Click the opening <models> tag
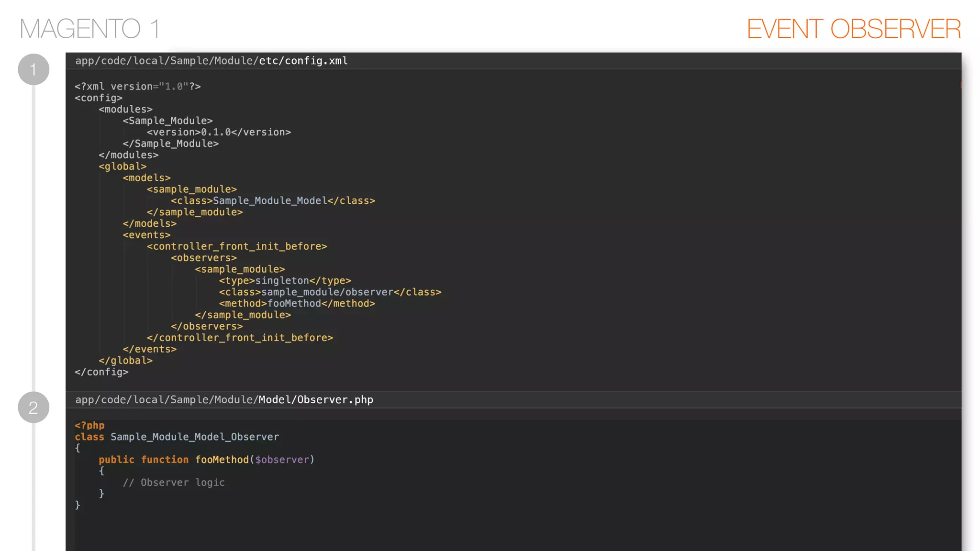Image resolution: width=980 pixels, height=551 pixels. (146, 178)
